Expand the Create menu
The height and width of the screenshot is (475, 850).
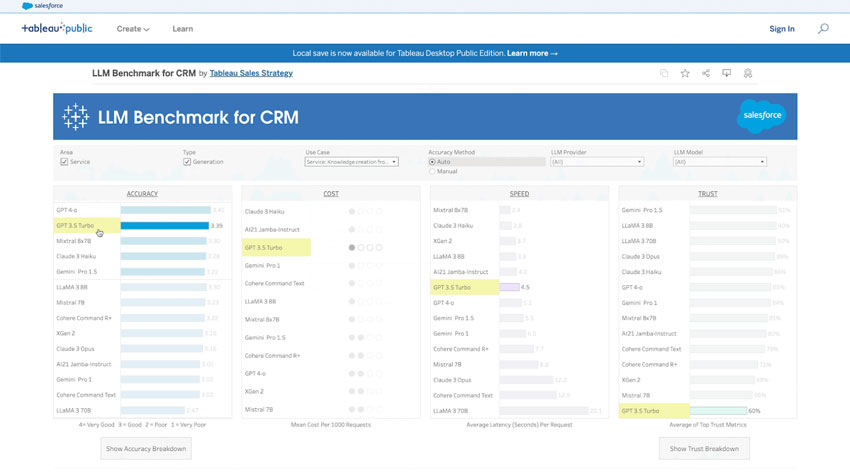point(133,29)
